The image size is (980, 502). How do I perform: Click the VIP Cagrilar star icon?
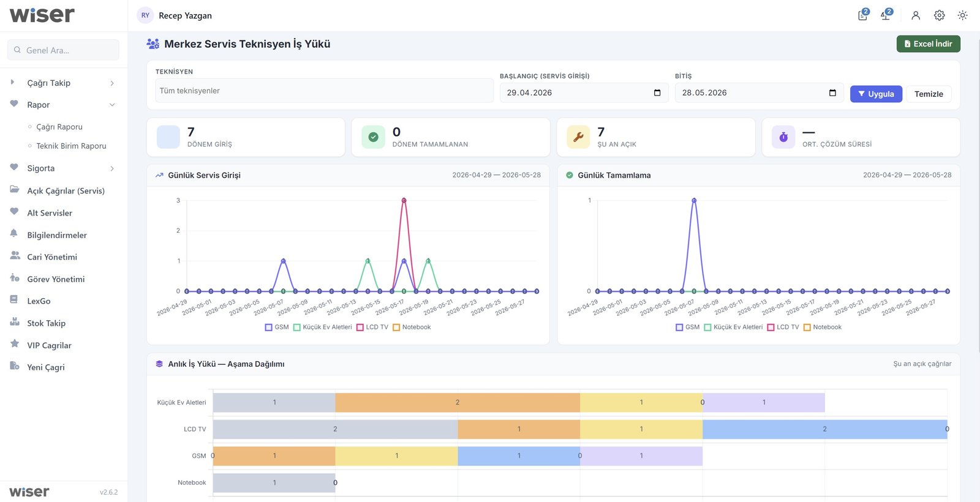tap(15, 344)
